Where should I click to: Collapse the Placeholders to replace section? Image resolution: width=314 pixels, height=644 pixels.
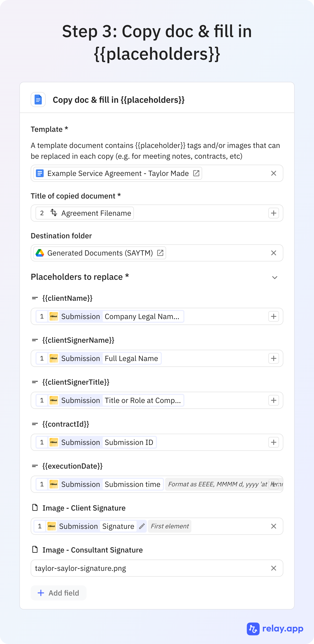(274, 277)
